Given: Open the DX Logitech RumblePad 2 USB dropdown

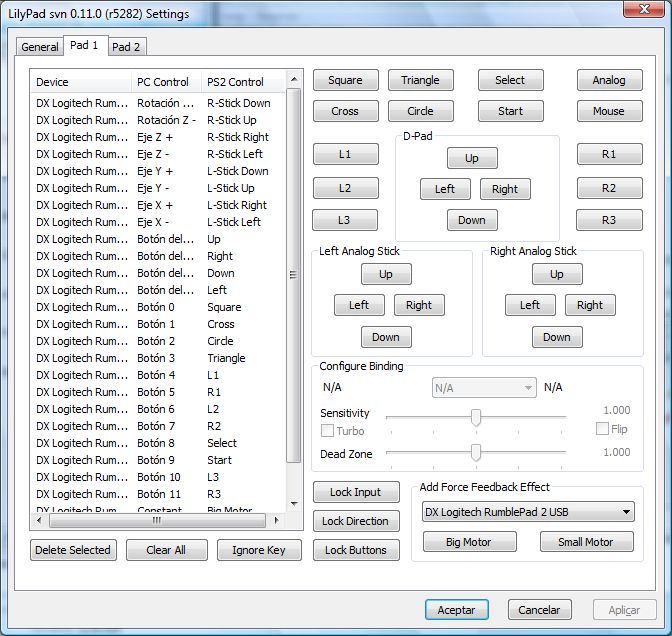Looking at the screenshot, I should [528, 512].
